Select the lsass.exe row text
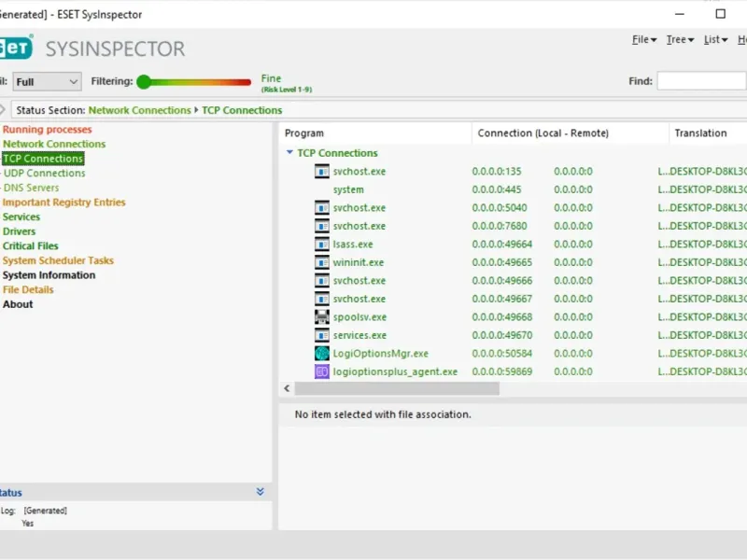The height and width of the screenshot is (560, 747). [x=353, y=245]
